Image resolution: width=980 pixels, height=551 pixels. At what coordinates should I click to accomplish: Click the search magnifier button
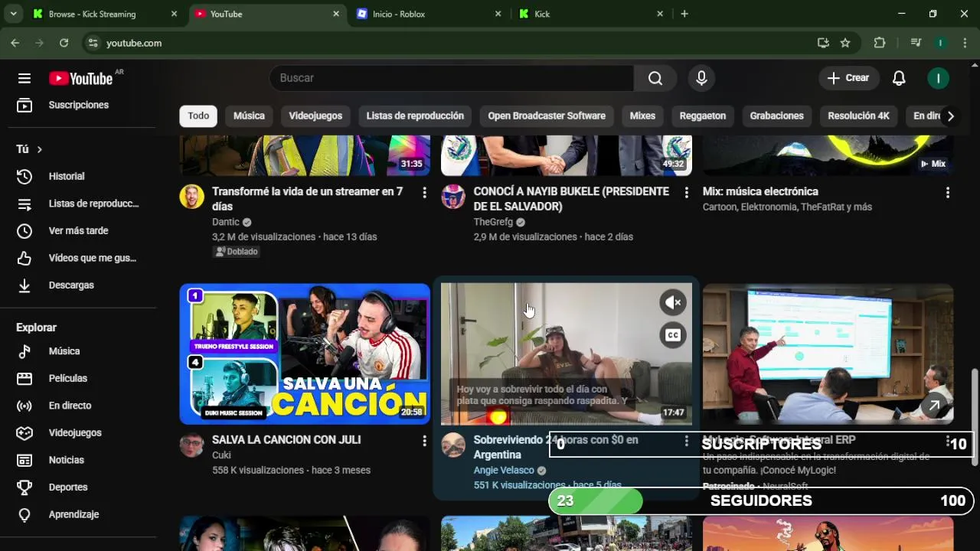(655, 78)
